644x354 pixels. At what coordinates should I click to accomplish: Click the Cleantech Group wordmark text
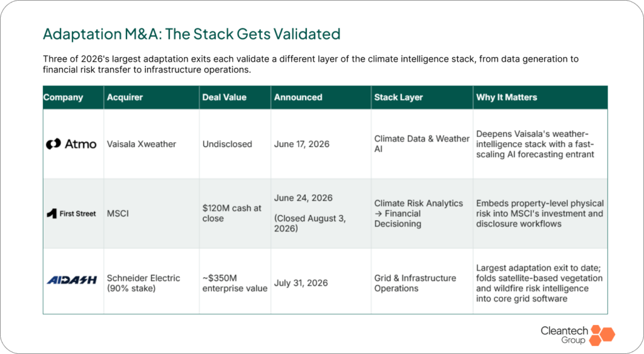coord(564,335)
